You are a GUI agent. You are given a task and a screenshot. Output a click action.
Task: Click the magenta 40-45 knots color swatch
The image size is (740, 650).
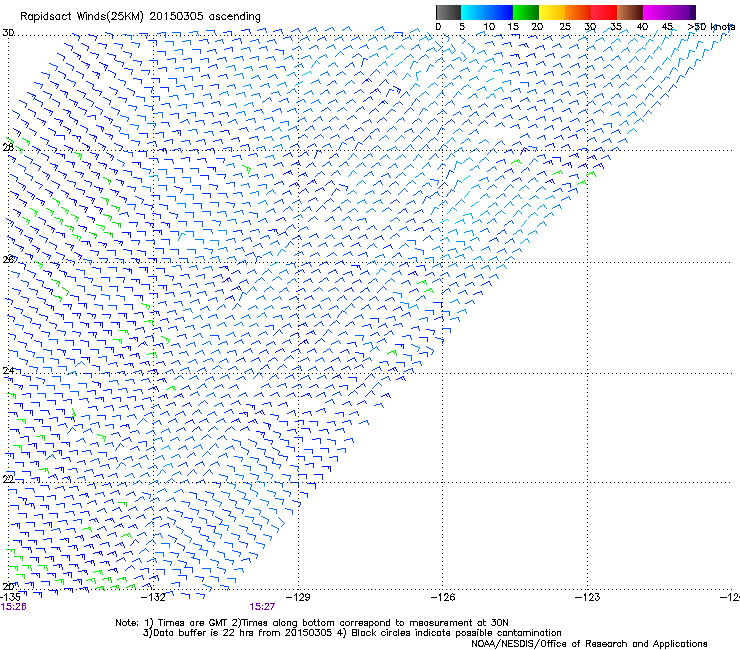click(656, 12)
